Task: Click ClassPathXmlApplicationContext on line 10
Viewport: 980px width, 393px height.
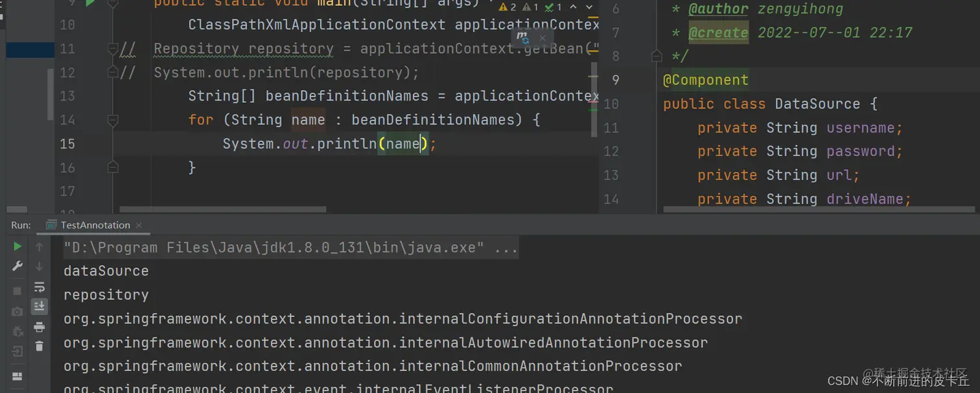Action: click(x=316, y=25)
